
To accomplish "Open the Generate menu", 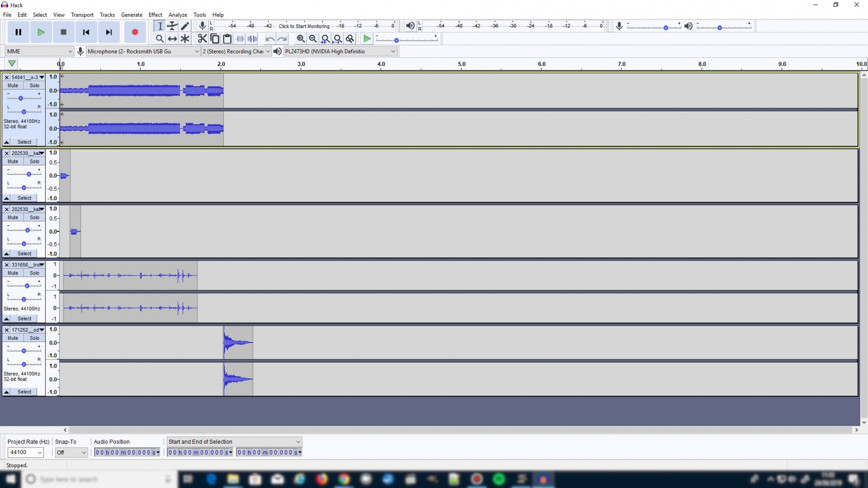I will pos(132,15).
